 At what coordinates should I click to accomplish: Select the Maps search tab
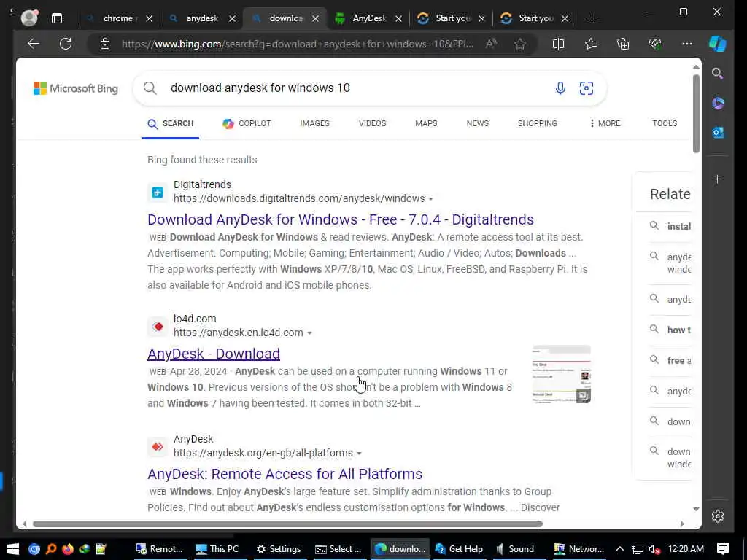426,123
